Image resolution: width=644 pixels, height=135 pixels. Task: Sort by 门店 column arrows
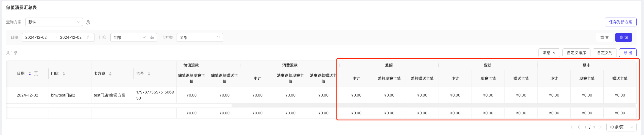pyautogui.click(x=64, y=74)
